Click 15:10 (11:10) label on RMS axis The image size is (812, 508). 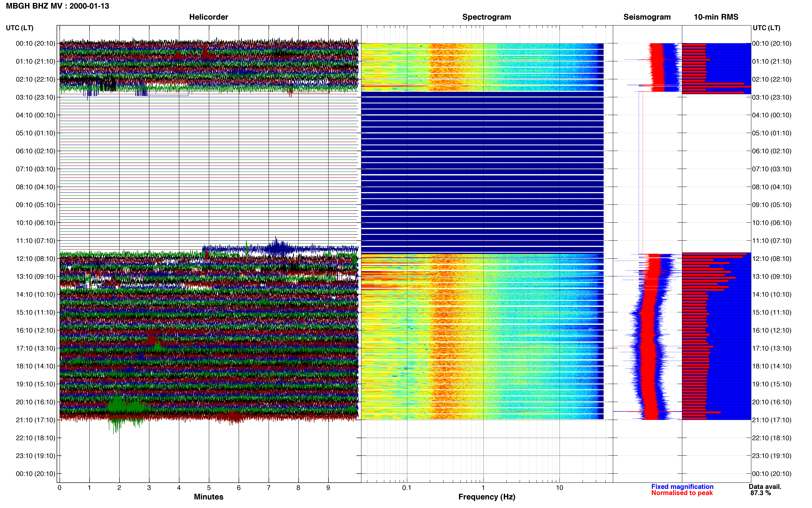click(772, 313)
